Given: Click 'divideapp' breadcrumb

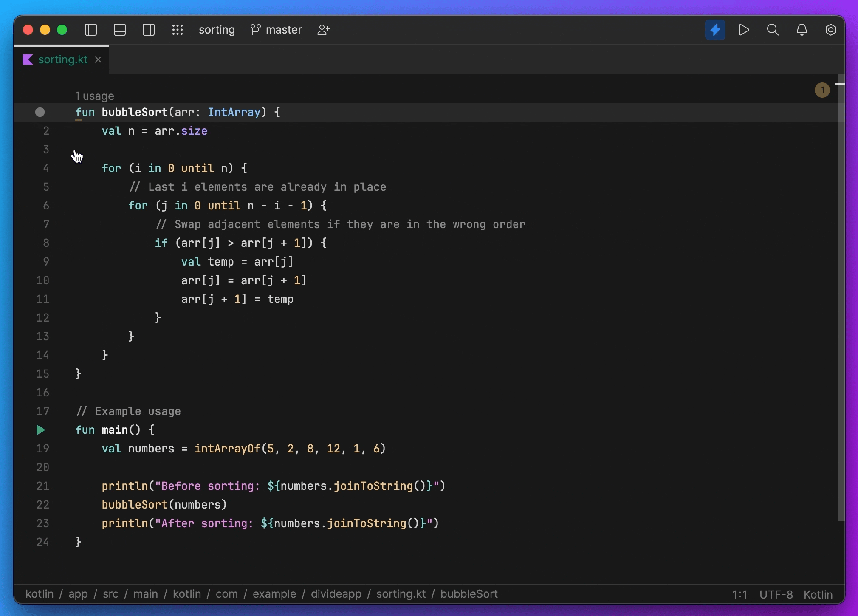Looking at the screenshot, I should pyautogui.click(x=336, y=594).
